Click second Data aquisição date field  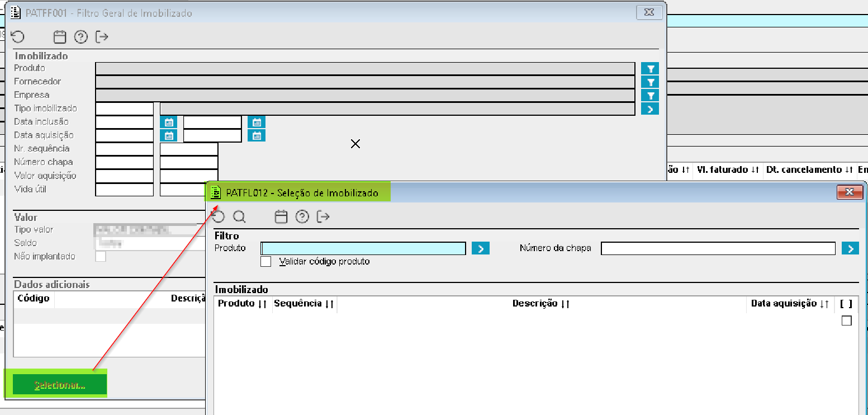pyautogui.click(x=212, y=135)
